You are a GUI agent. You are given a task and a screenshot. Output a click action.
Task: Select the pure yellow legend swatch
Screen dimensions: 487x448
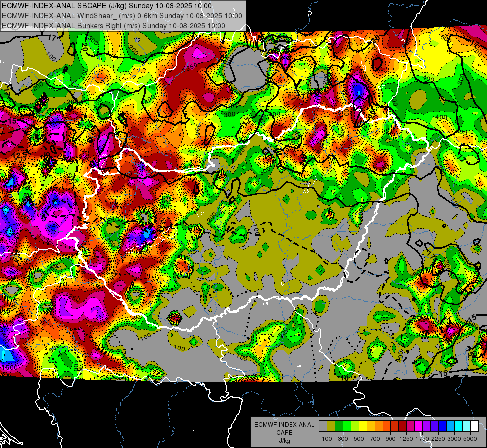[x=363, y=426]
